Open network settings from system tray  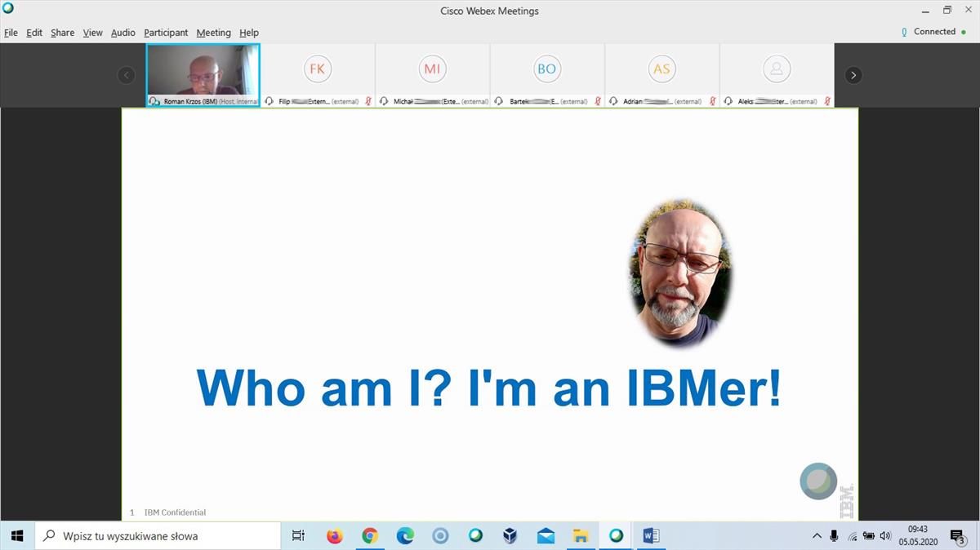pos(852,536)
